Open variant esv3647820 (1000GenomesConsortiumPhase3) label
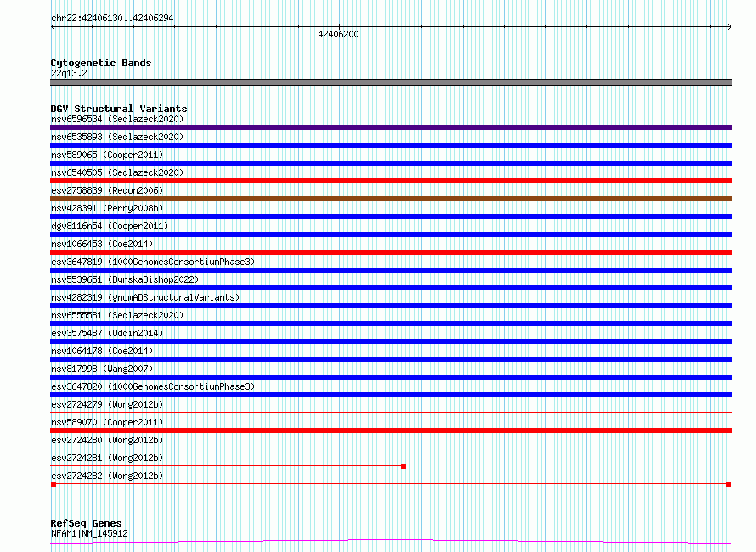 click(x=153, y=386)
